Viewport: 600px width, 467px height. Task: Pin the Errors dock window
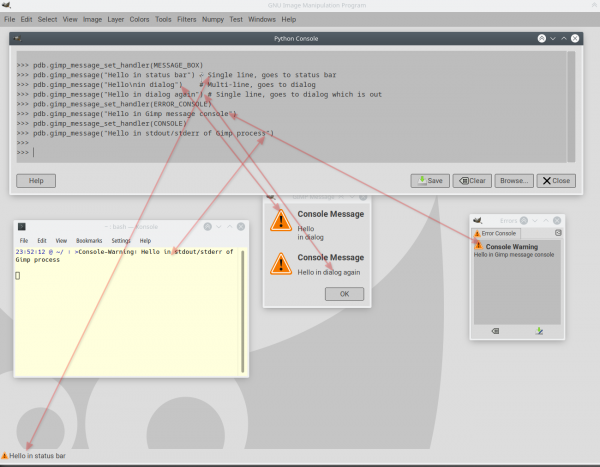pyautogui.click(x=524, y=220)
